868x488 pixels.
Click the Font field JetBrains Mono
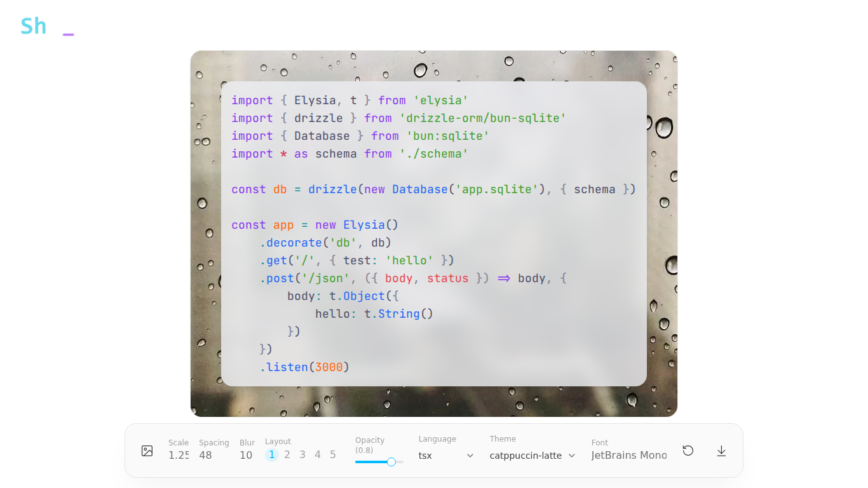point(629,456)
